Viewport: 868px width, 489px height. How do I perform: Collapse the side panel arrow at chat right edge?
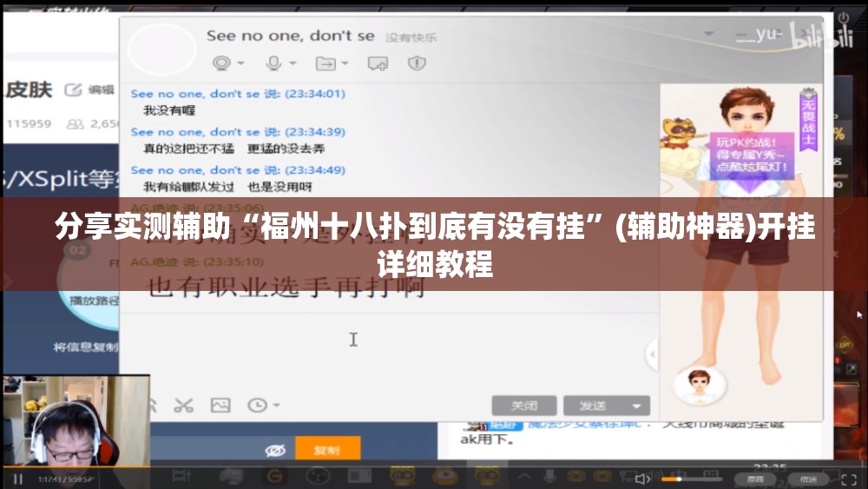[x=652, y=354]
